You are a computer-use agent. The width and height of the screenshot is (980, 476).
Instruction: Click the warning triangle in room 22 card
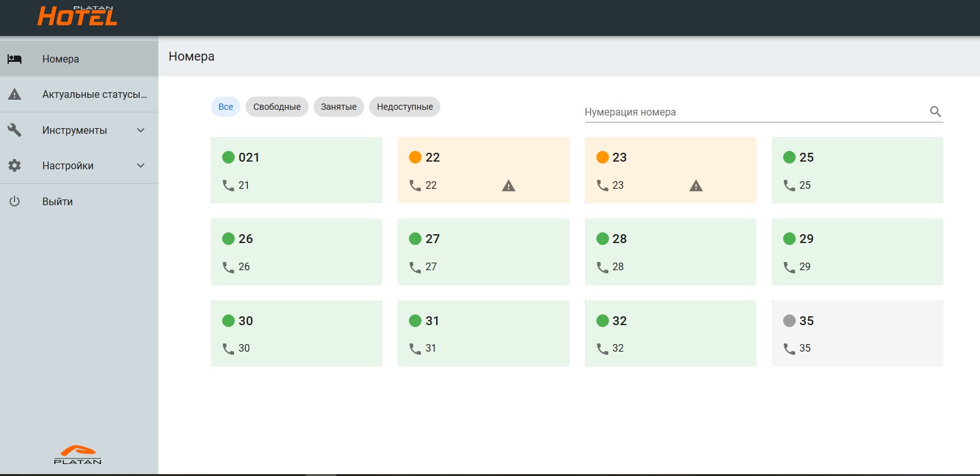[509, 186]
